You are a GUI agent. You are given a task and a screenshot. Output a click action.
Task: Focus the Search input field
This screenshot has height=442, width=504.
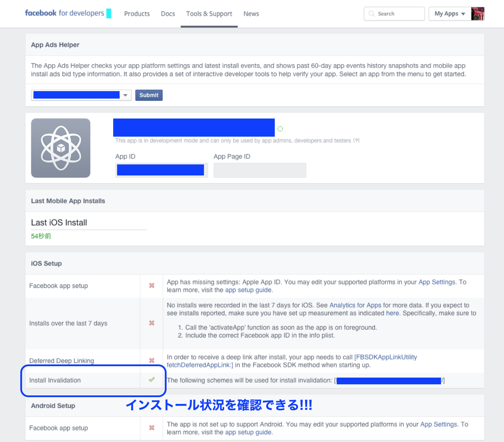394,14
